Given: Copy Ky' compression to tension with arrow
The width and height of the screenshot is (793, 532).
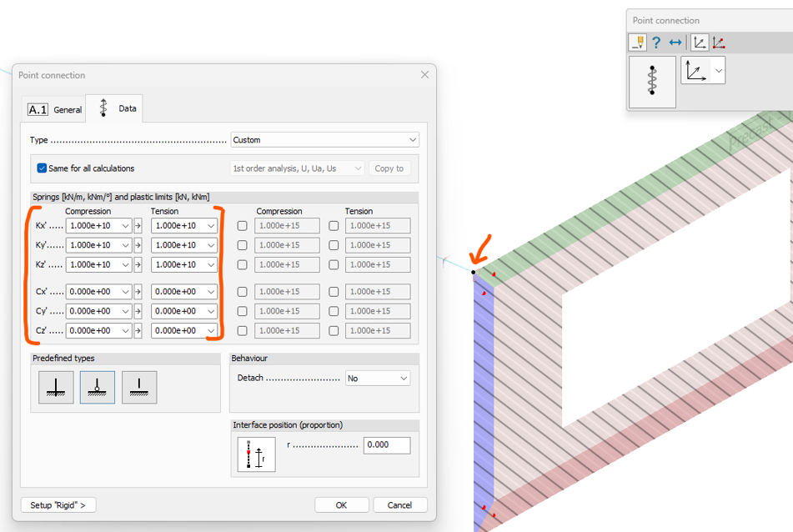Looking at the screenshot, I should [138, 245].
